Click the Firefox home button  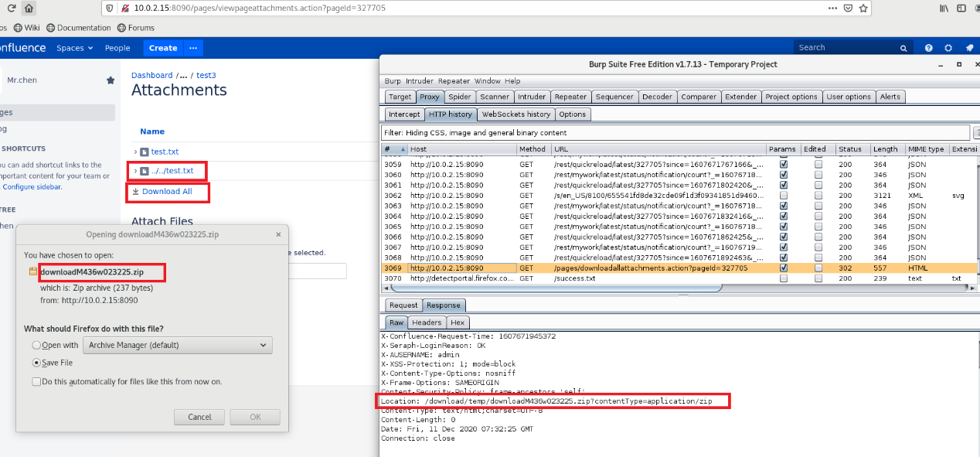pyautogui.click(x=29, y=9)
